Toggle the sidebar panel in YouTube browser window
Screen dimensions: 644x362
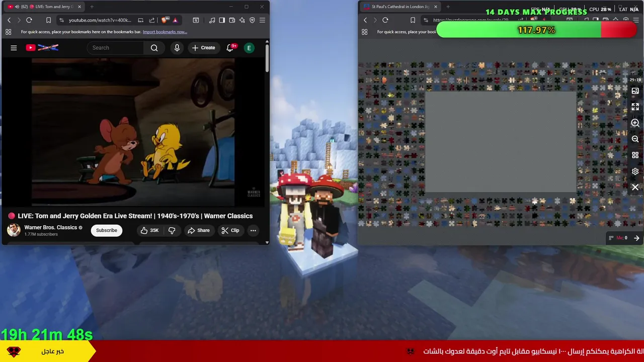pyautogui.click(x=222, y=20)
